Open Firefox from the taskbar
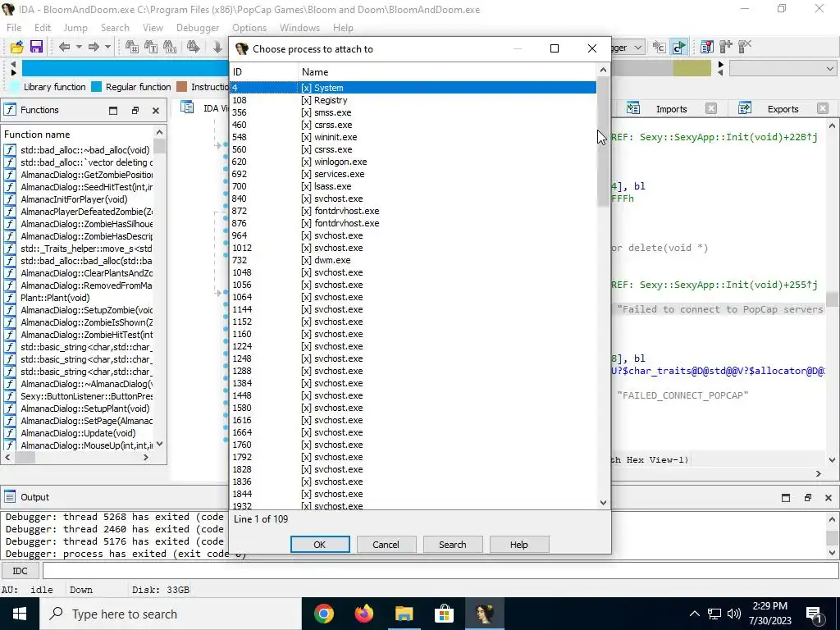 (364, 614)
